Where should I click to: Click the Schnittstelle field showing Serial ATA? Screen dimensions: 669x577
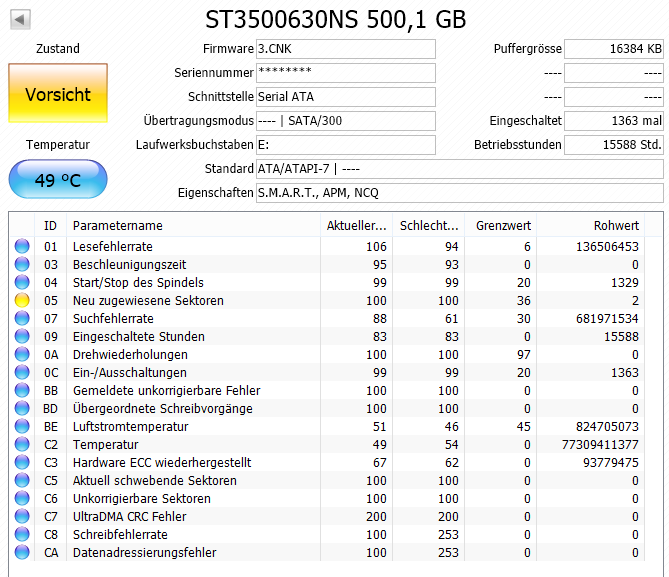(x=346, y=97)
